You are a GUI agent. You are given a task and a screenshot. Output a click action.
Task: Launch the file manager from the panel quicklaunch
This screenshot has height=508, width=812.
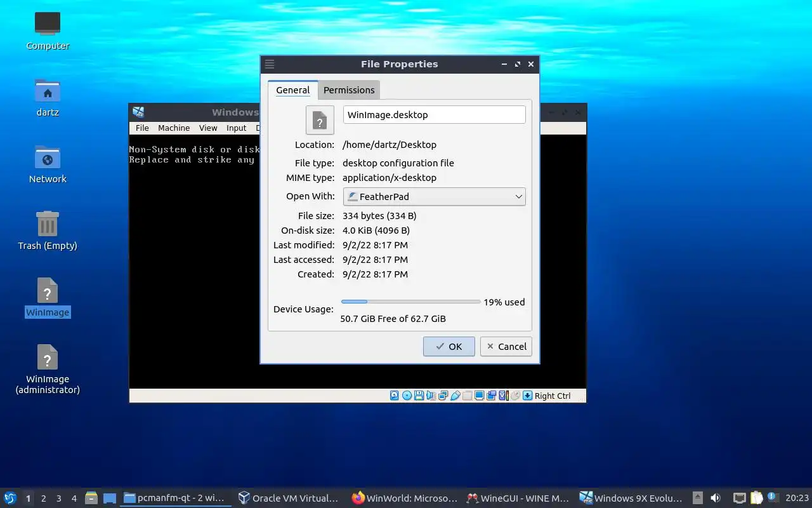coord(91,498)
